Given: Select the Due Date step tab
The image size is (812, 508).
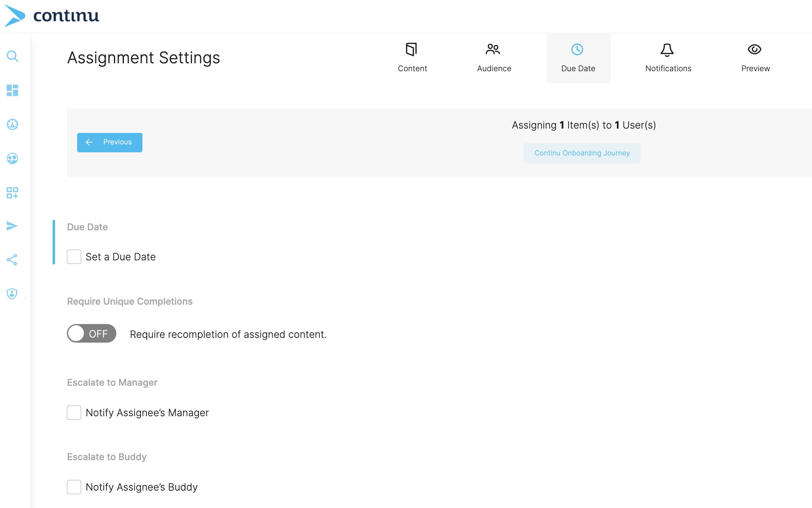Looking at the screenshot, I should click(x=578, y=58).
